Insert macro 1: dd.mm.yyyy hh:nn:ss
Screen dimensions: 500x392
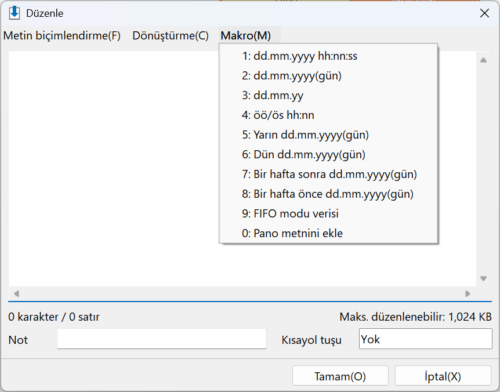click(x=328, y=56)
